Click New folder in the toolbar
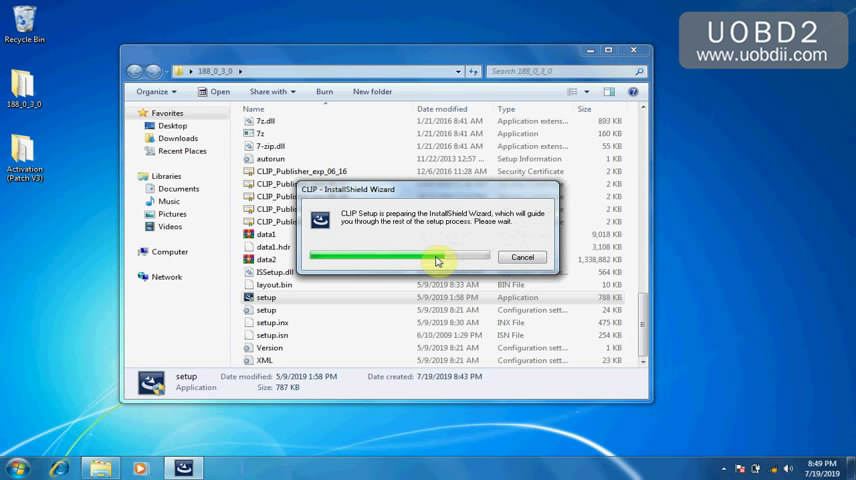The height and width of the screenshot is (480, 856). (x=372, y=92)
